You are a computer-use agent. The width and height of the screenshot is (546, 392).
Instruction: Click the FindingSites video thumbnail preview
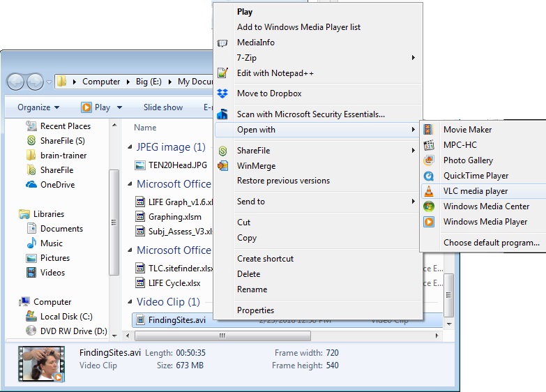pyautogui.click(x=41, y=364)
